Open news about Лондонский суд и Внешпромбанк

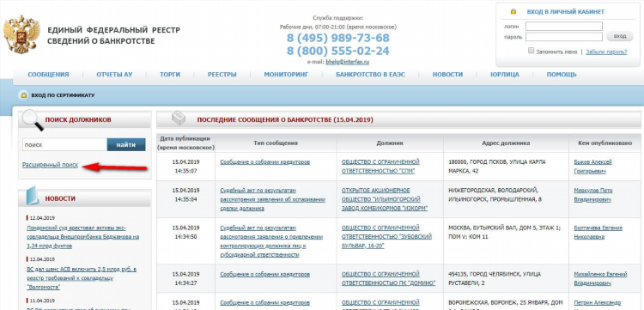83,237
